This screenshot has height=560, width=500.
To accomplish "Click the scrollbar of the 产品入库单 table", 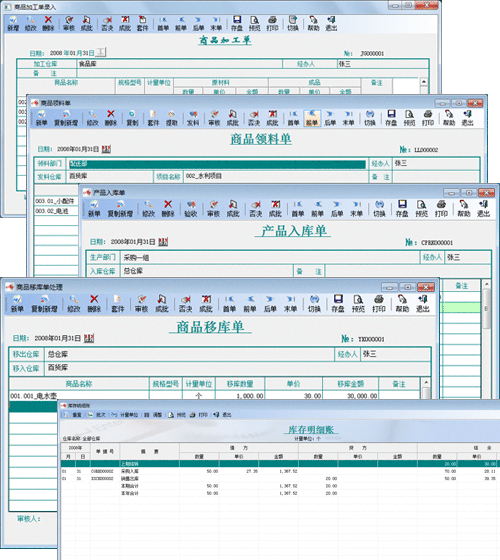I will click(486, 339).
